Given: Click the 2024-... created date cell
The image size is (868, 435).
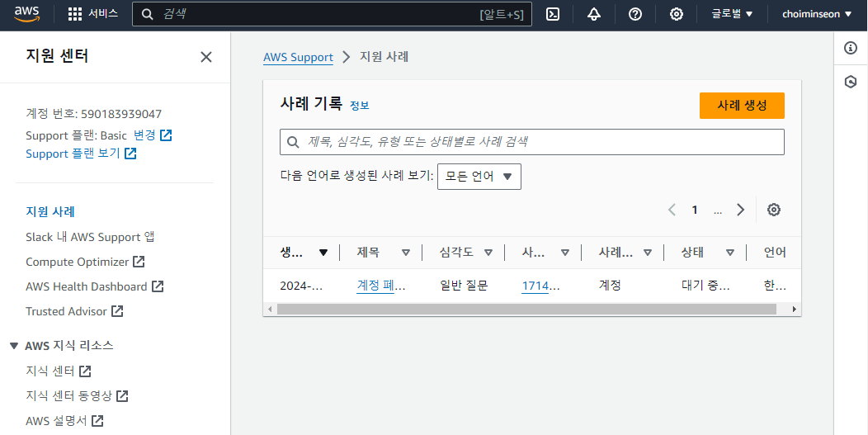Looking at the screenshot, I should [301, 286].
